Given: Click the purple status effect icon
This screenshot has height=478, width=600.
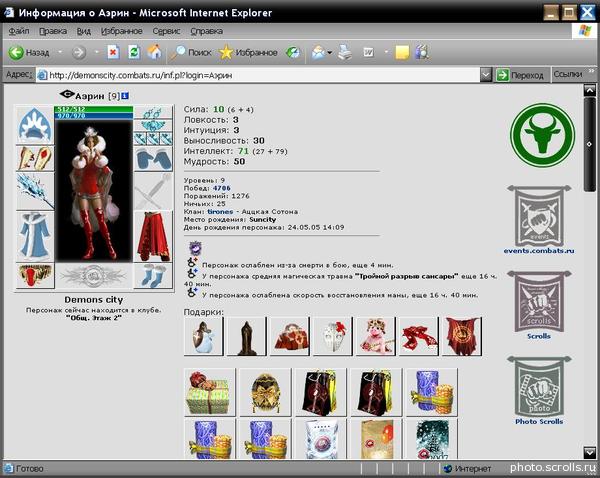Looking at the screenshot, I should [196, 248].
